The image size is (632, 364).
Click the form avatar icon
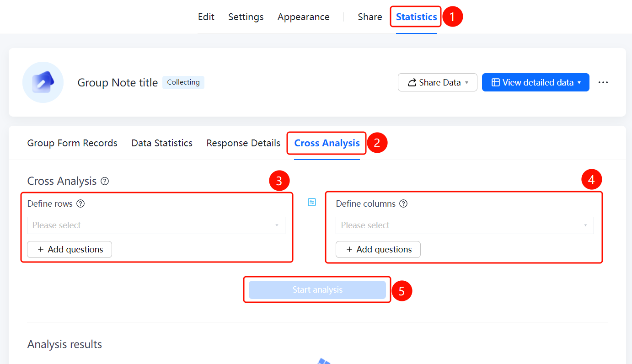pyautogui.click(x=43, y=82)
